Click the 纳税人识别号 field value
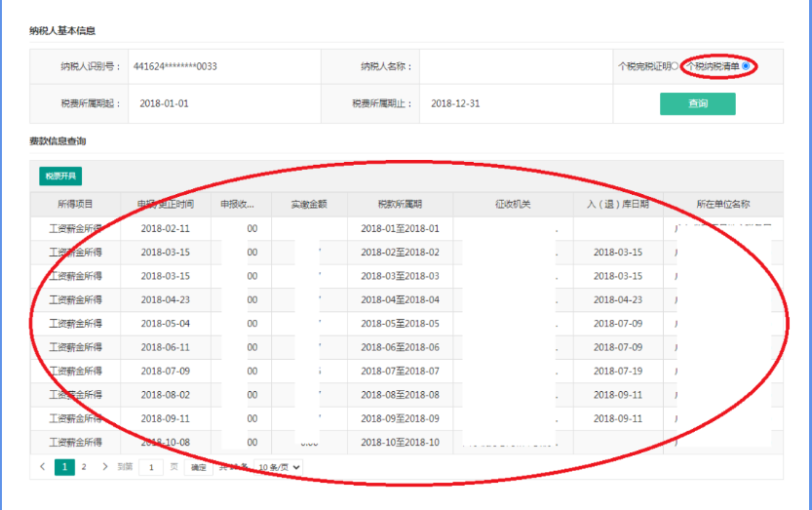Screen dimensions: 812x510 coord(175,66)
